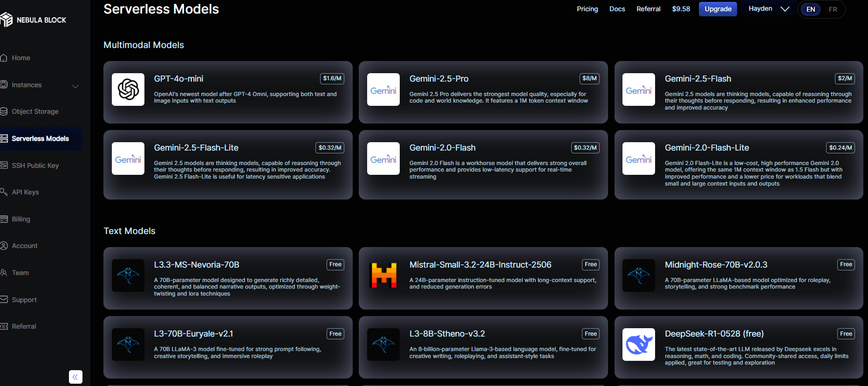Screen dimensions: 868x386
Task: Open the Hayden account dropdown
Action: 769,9
